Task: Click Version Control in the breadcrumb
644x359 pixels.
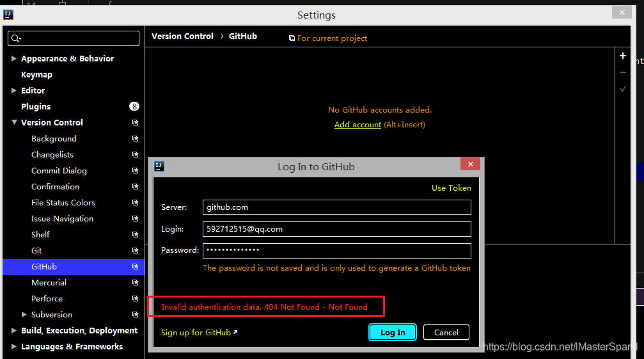Action: pos(182,36)
